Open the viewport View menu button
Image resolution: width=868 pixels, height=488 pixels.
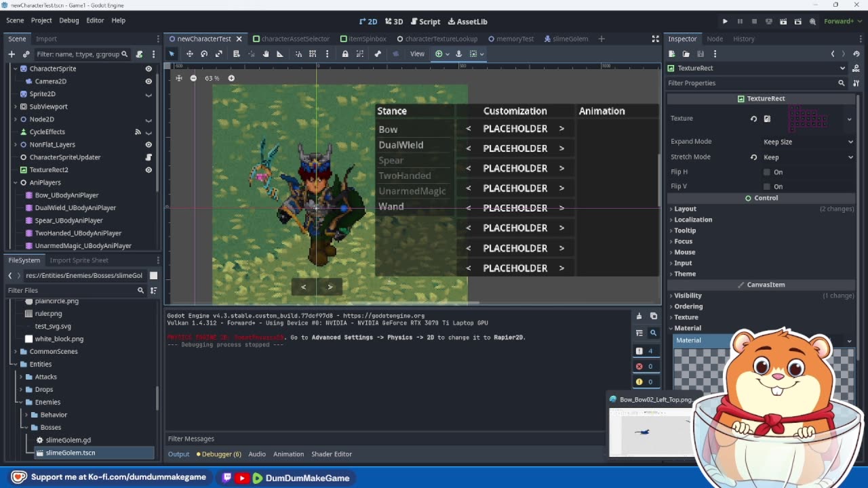[417, 54]
